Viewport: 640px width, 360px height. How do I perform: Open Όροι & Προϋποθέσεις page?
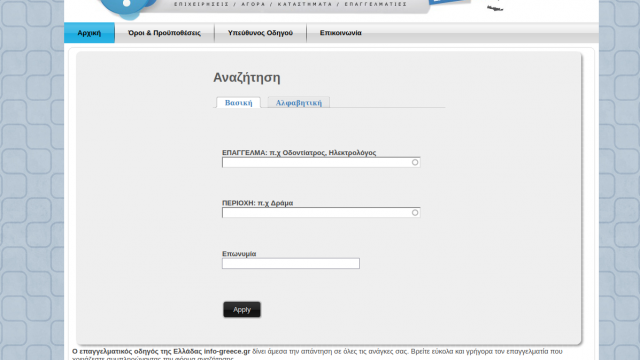click(x=164, y=33)
